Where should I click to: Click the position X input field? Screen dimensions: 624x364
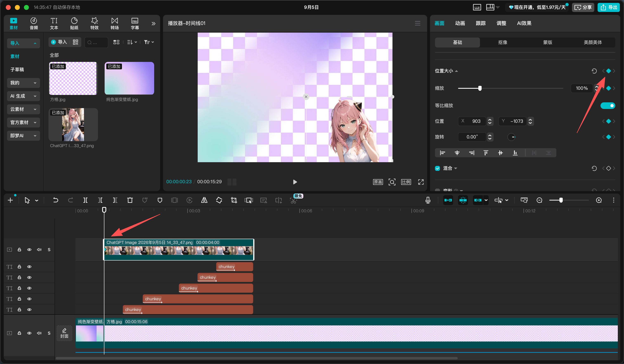tap(472, 121)
